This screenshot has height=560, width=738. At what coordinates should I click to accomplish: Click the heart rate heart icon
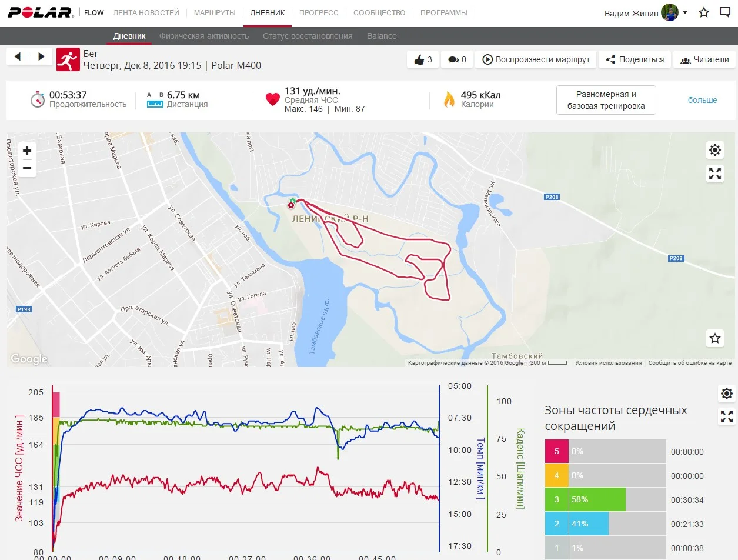tap(273, 99)
